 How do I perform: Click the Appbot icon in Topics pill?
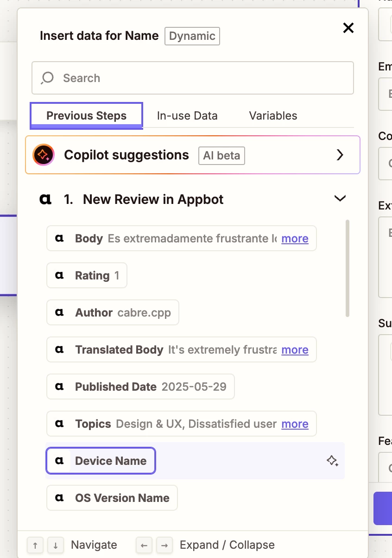[59, 424]
